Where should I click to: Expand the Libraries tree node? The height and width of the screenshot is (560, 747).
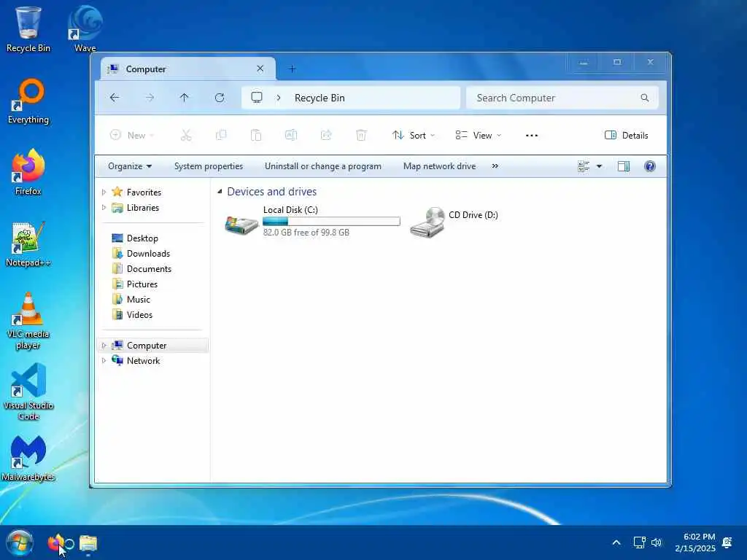(104, 208)
